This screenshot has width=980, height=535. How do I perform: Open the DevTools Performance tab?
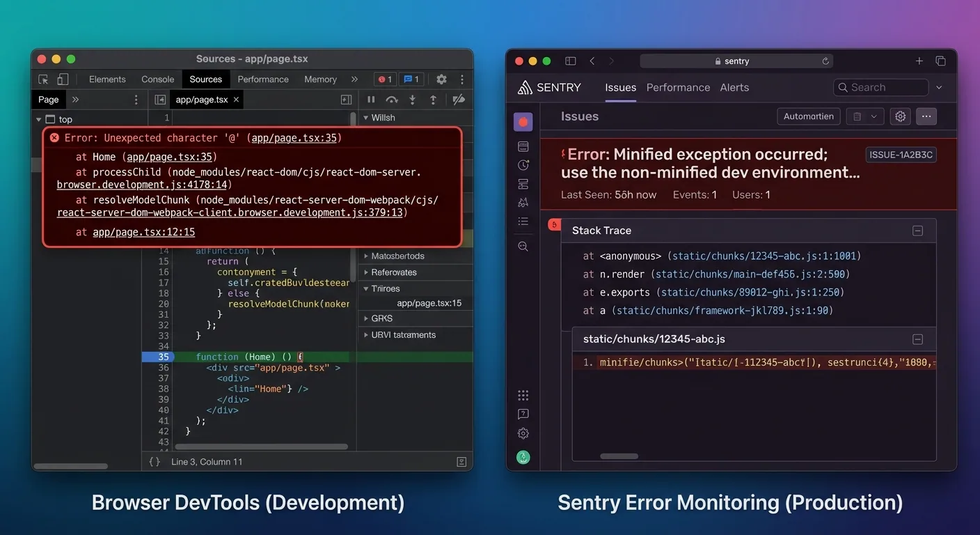pyautogui.click(x=263, y=79)
